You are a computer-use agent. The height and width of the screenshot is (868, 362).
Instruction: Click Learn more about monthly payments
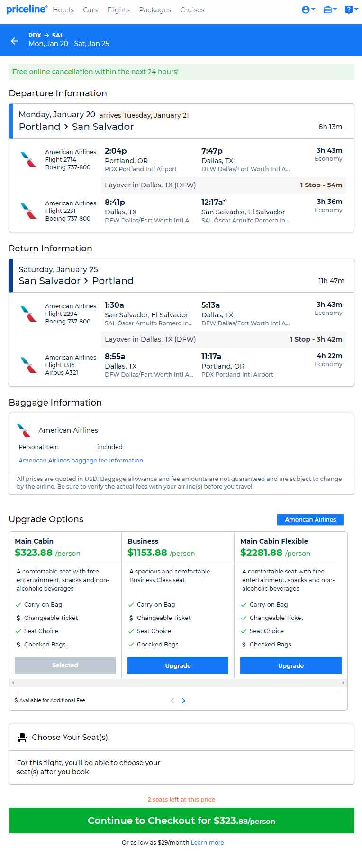pos(208,843)
